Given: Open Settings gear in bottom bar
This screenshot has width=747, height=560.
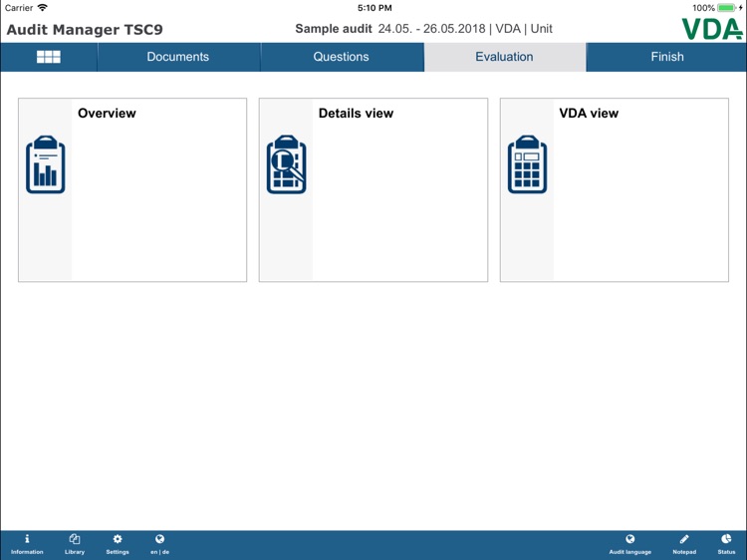Looking at the screenshot, I should (118, 544).
